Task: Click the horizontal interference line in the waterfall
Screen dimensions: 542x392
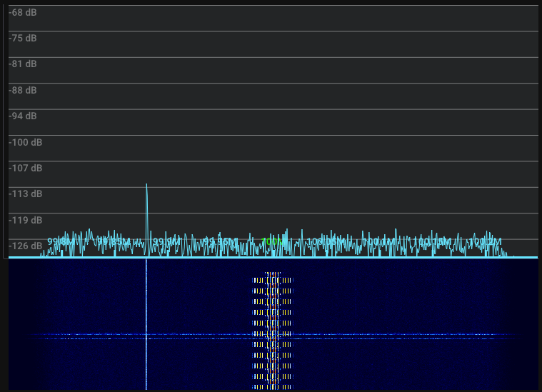Action: [273, 336]
